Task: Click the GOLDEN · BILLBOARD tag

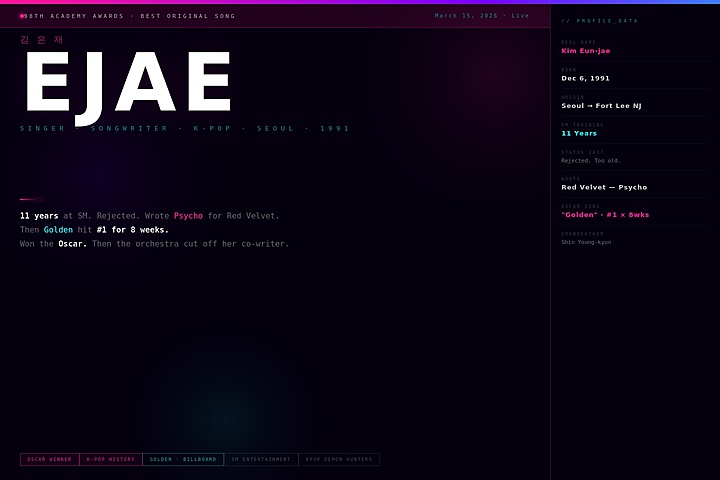Action: coord(183,460)
